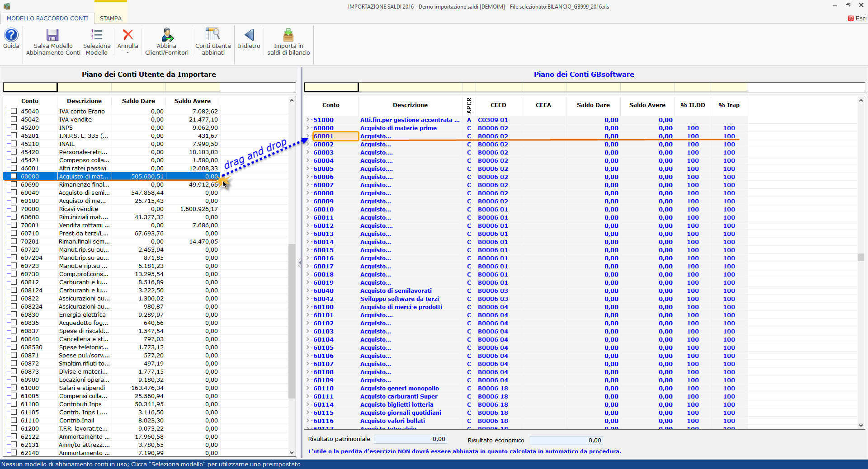The image size is (868, 469).
Task: Select the MODELLO RACCORDO CONTI tab
Action: [x=47, y=18]
